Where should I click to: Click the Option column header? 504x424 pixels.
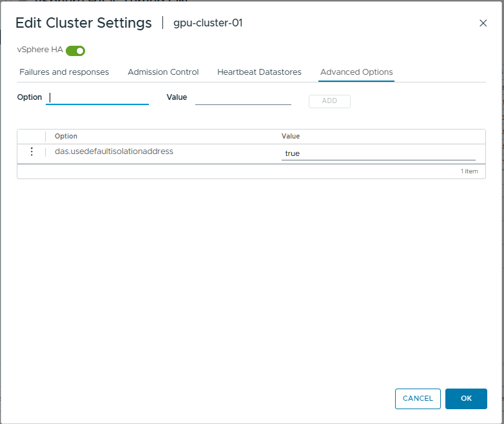66,136
